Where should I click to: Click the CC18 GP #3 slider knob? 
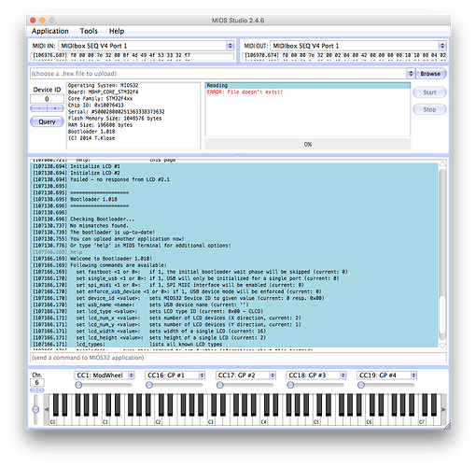click(x=290, y=385)
